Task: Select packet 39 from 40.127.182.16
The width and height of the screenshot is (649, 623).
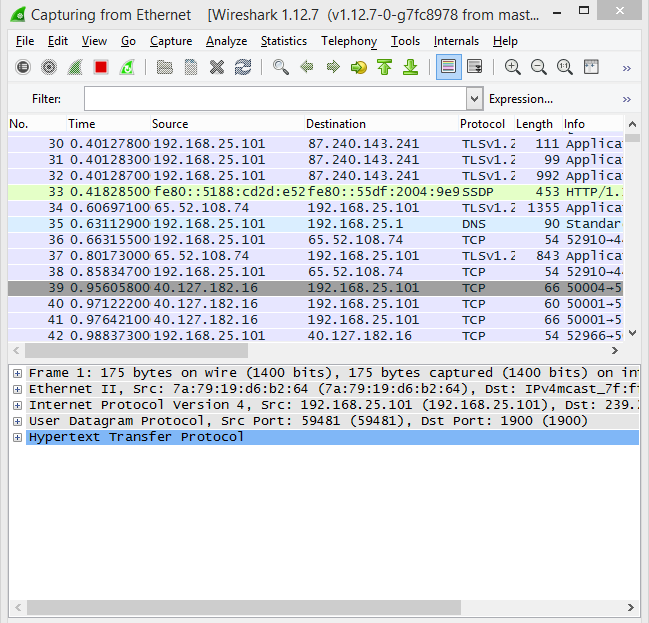Action: pyautogui.click(x=315, y=288)
